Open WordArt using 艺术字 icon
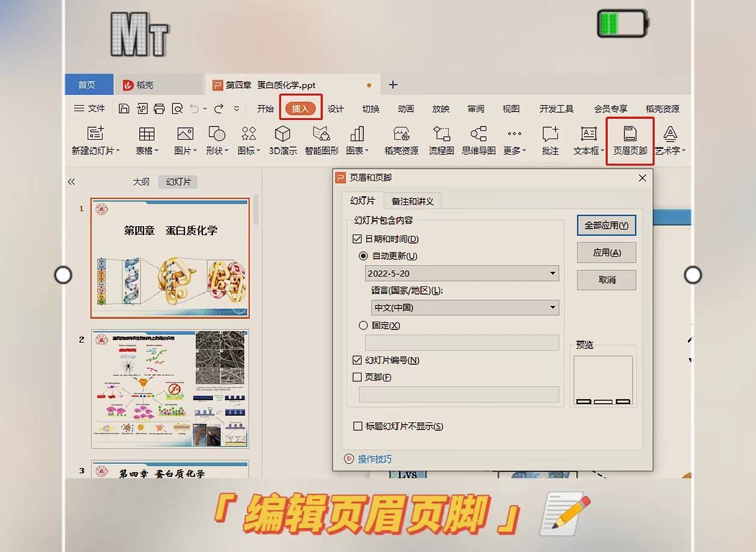 (670, 141)
